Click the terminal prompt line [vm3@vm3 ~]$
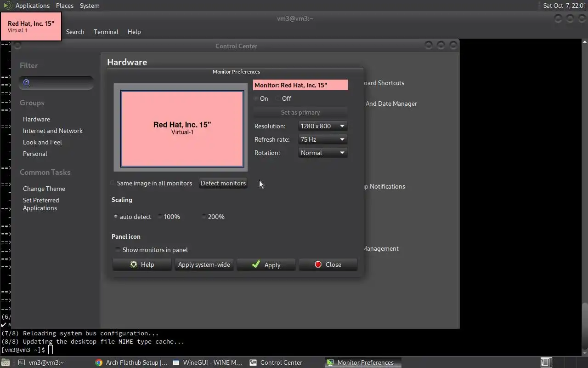Screen dimensions: 588x368 [x=23, y=350]
